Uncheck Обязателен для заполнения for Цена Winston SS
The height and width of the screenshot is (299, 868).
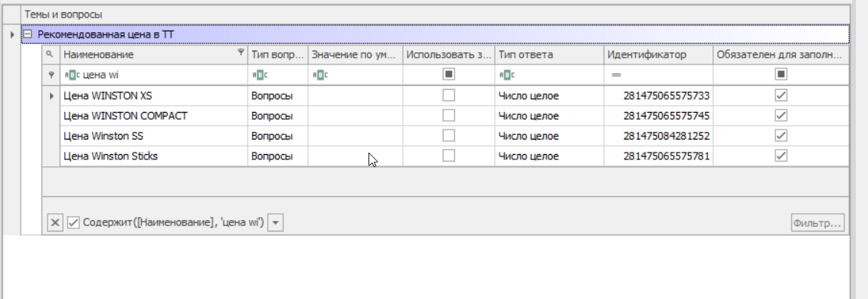781,136
